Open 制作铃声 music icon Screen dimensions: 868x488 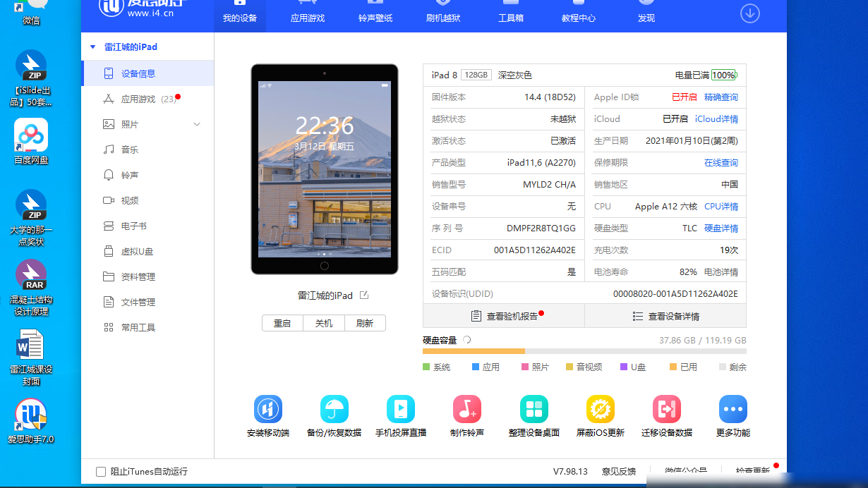467,409
